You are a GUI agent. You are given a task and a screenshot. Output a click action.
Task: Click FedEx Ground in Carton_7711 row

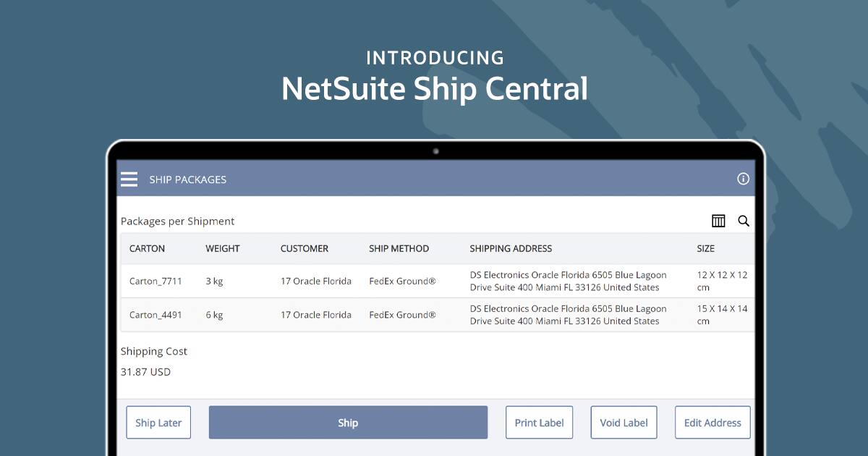coord(402,281)
